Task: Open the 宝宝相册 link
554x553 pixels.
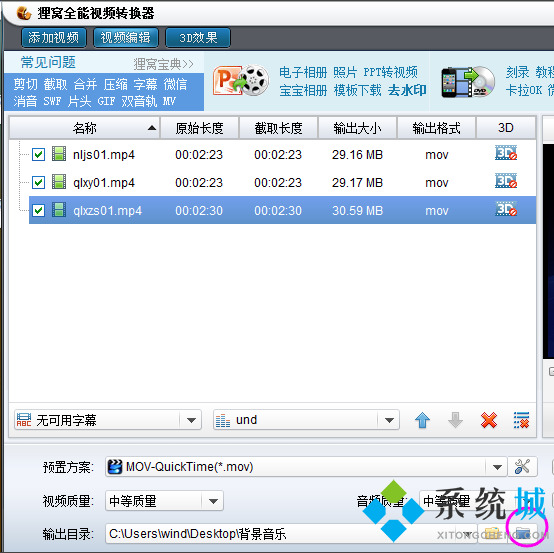Action: [x=303, y=90]
